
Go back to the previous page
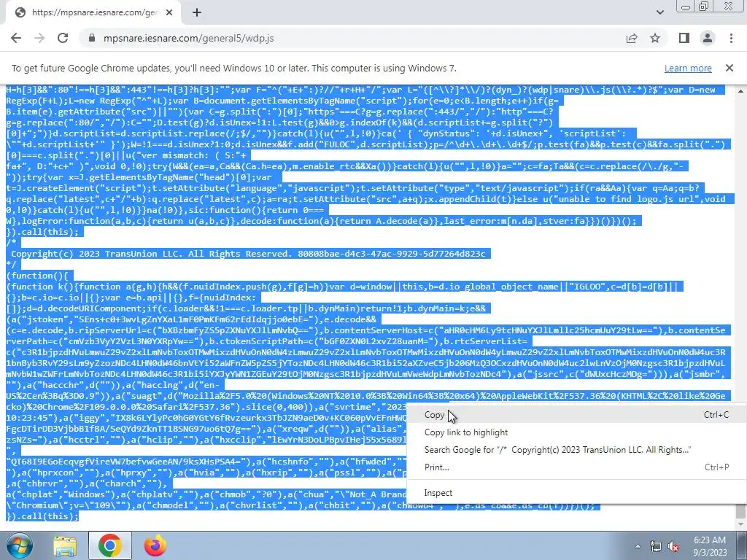[x=16, y=38]
